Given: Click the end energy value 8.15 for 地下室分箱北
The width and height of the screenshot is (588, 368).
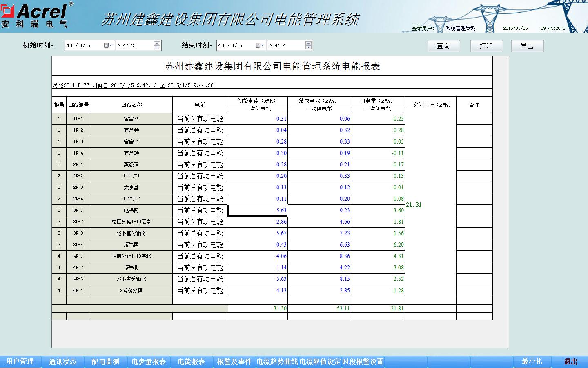Looking at the screenshot, I should (x=319, y=279).
